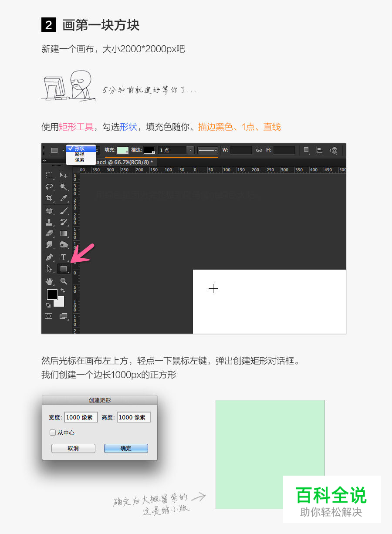Select the Eraser tool
The height and width of the screenshot is (534, 392).
coord(50,233)
